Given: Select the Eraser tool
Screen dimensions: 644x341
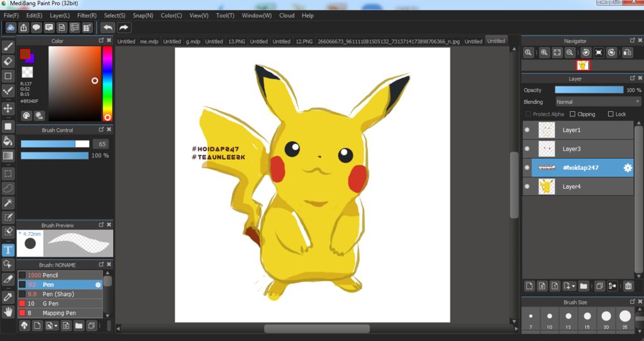Looking at the screenshot, I should tap(8, 62).
